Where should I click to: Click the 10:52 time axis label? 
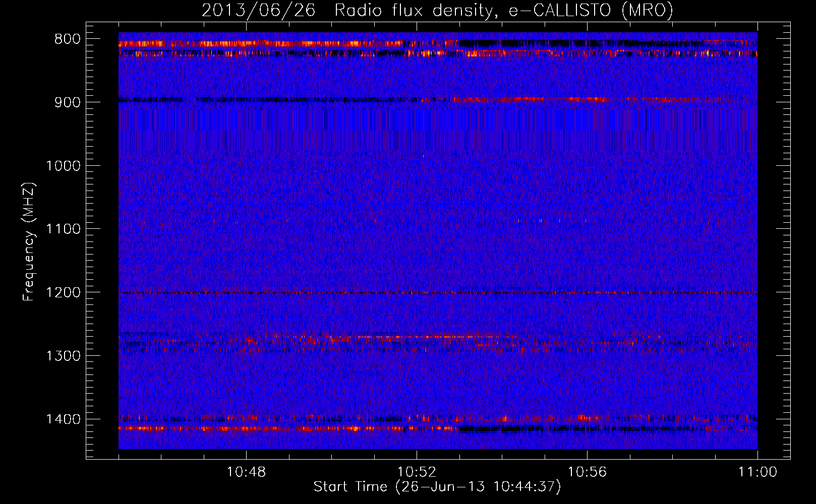pos(417,472)
